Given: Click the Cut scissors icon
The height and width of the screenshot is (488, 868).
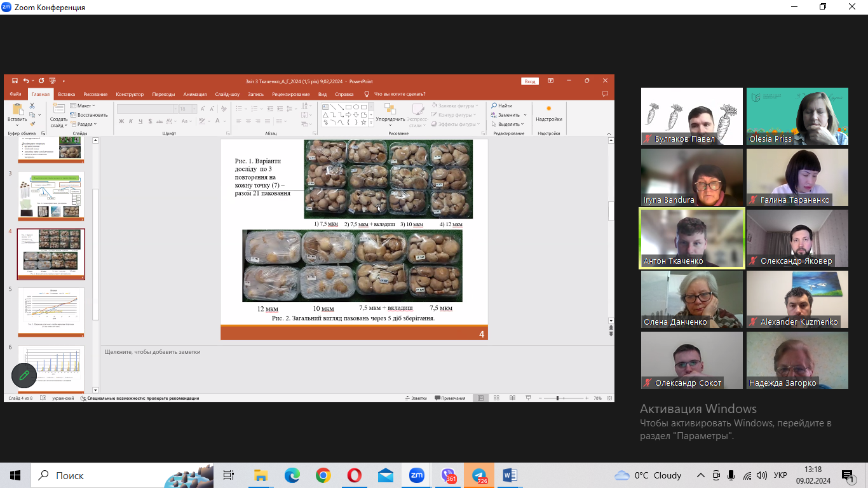Looking at the screenshot, I should (33, 106).
